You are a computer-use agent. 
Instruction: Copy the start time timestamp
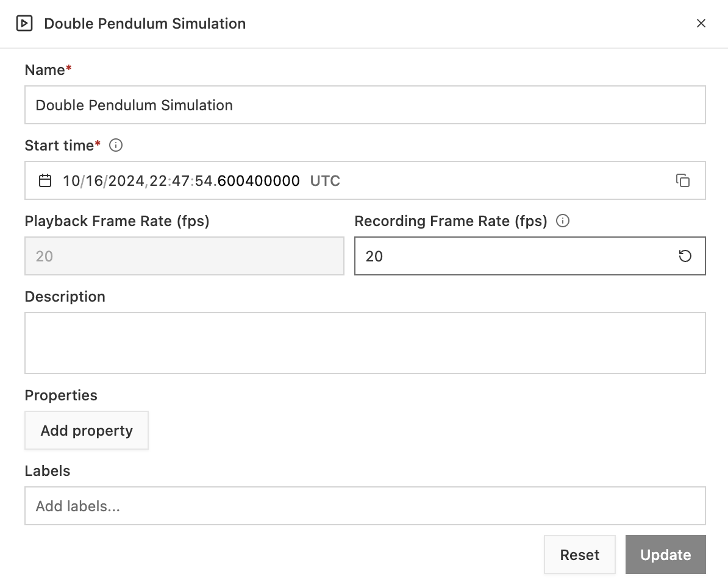click(683, 181)
